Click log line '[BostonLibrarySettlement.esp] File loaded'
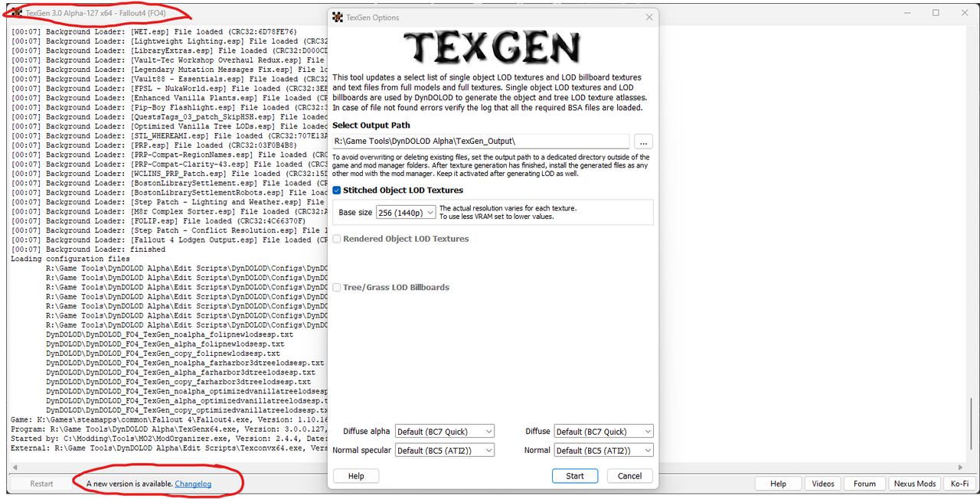Screen dimensions: 980x499 click(x=169, y=184)
